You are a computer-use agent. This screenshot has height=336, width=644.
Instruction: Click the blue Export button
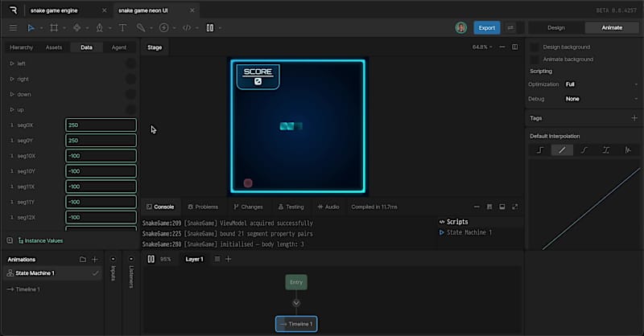487,27
